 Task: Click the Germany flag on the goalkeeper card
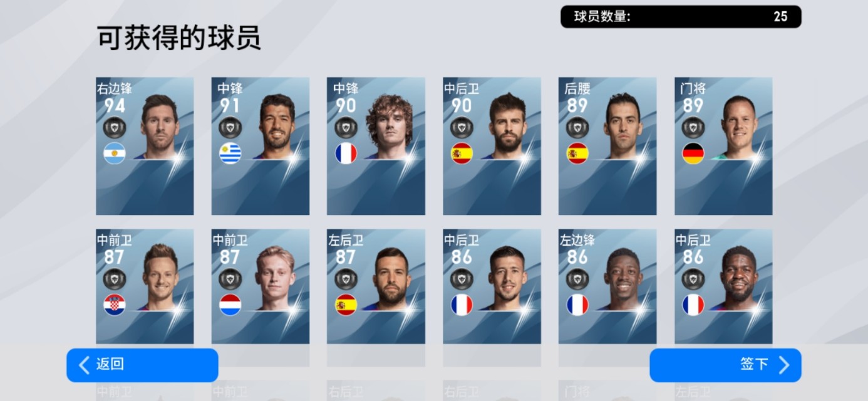[x=693, y=154]
